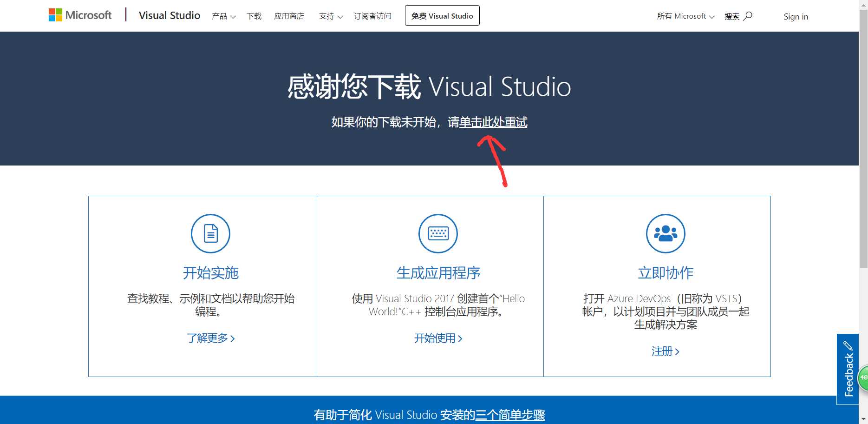Click the keyboard icon above 生成应用程序
This screenshot has height=424, width=868.
pos(438,233)
